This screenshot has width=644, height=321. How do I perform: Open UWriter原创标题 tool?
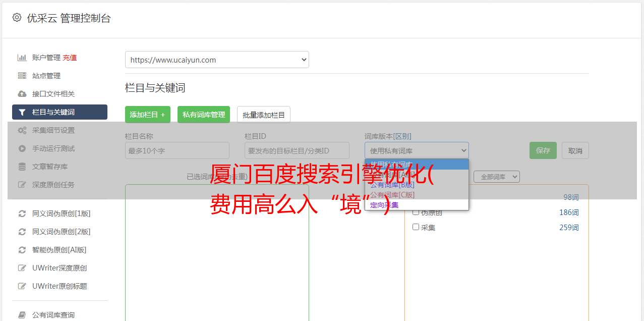tap(60, 286)
